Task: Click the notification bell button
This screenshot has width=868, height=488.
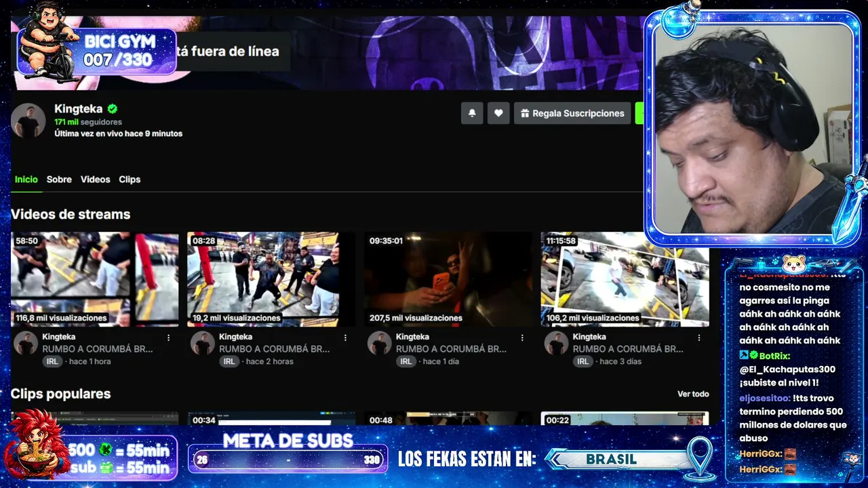Action: 472,113
